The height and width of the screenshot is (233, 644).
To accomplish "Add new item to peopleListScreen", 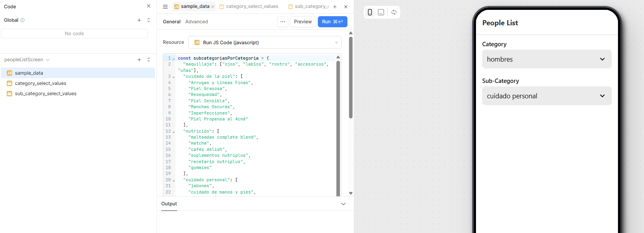I will 139,60.
